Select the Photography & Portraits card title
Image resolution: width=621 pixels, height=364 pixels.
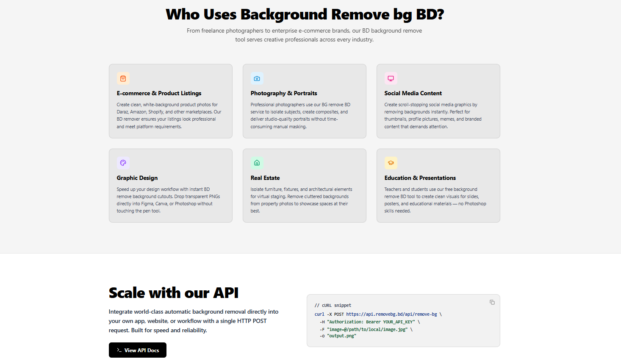[x=283, y=93]
